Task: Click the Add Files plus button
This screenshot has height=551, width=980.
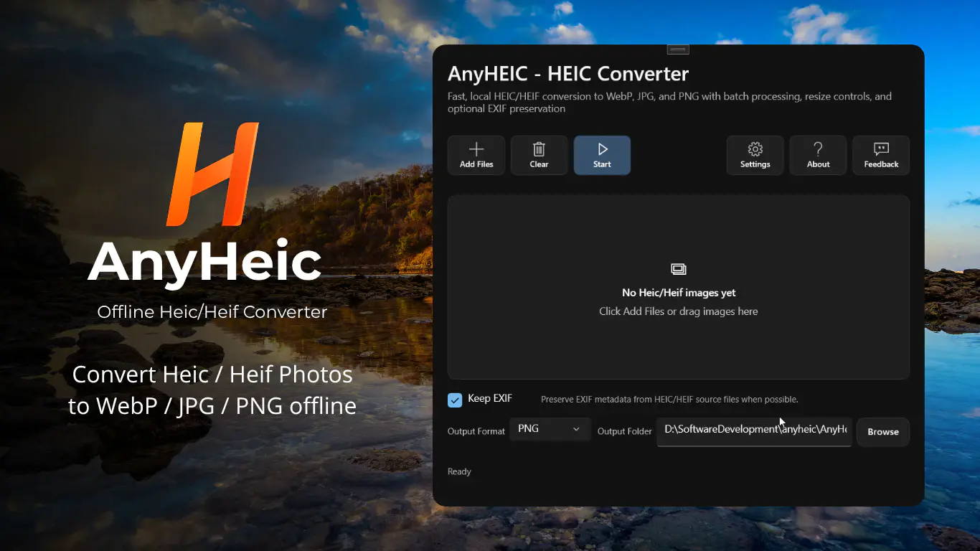Action: (476, 155)
